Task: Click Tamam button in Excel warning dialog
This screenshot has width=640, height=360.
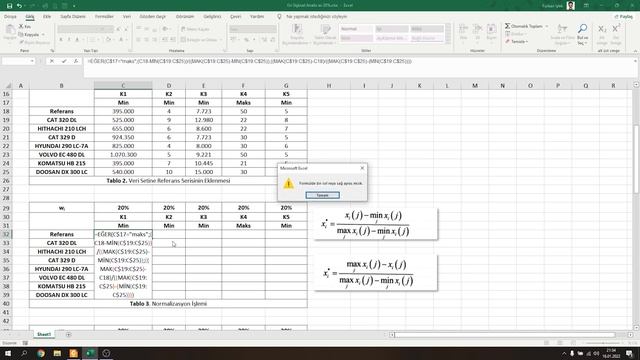Action: click(322, 195)
